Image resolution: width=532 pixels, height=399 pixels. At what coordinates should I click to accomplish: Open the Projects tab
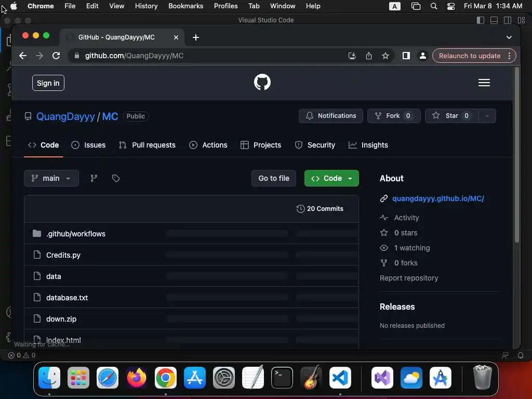pyautogui.click(x=261, y=145)
